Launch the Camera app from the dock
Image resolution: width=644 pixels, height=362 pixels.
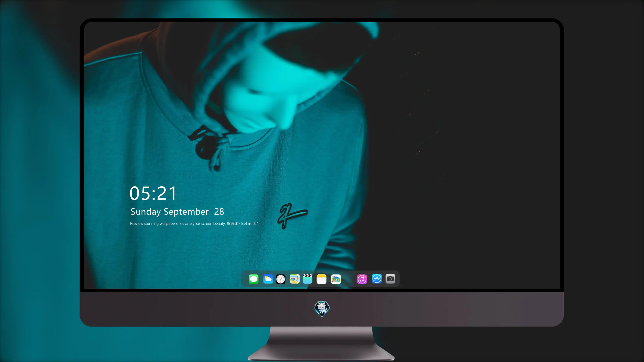click(x=390, y=279)
